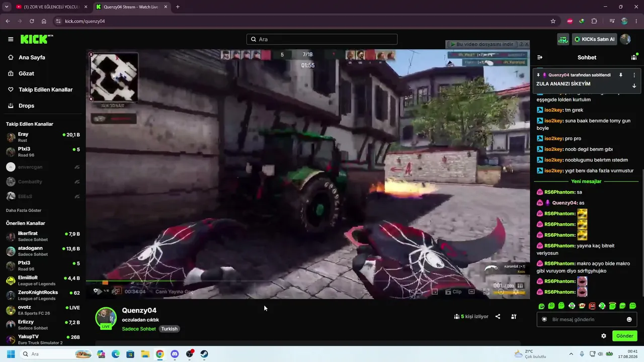Open the gift/drops icon beside KICKs button
This screenshot has height=362, width=644.
(x=563, y=39)
